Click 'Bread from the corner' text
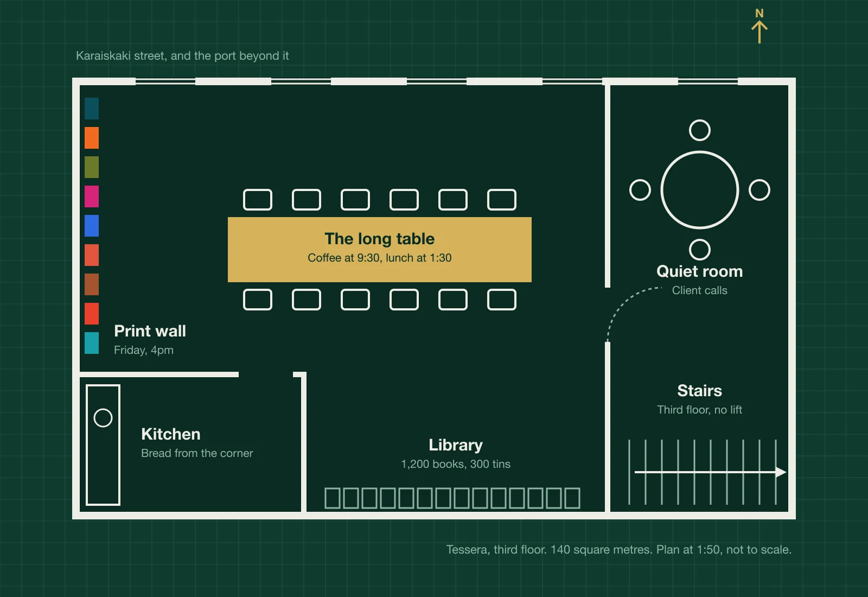Image resolution: width=868 pixels, height=597 pixels. click(x=197, y=453)
